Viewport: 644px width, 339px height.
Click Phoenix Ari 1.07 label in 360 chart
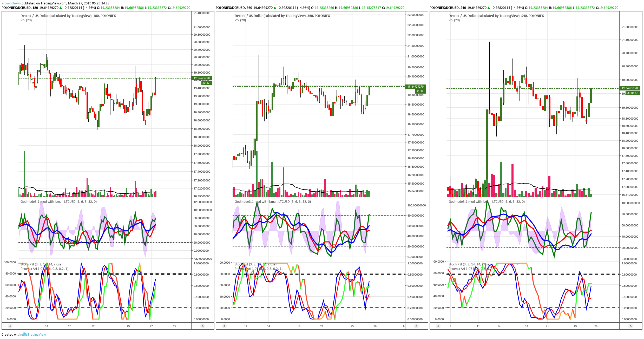coord(259,269)
